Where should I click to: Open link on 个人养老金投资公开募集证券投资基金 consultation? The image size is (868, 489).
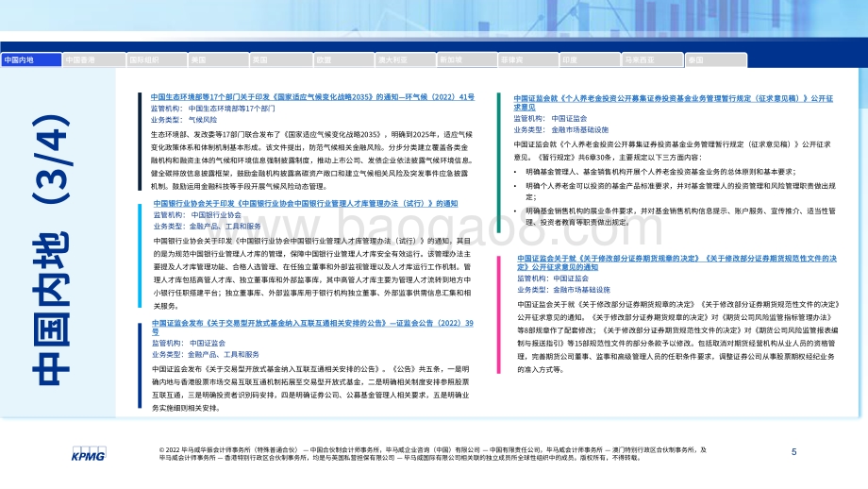(x=673, y=103)
